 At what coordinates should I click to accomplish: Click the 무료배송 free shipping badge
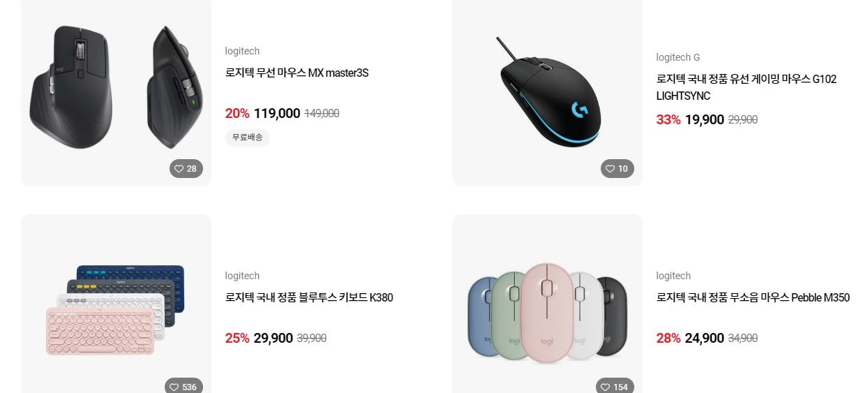coord(248,138)
